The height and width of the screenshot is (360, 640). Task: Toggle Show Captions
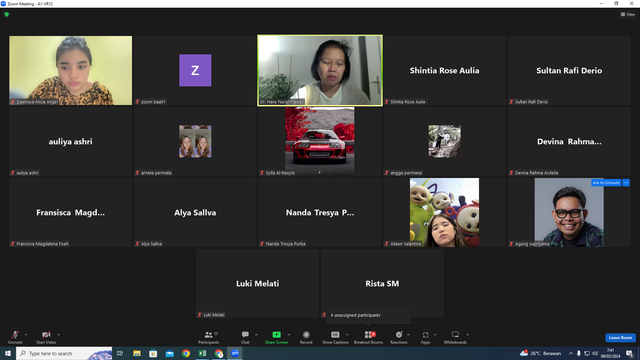pyautogui.click(x=335, y=338)
